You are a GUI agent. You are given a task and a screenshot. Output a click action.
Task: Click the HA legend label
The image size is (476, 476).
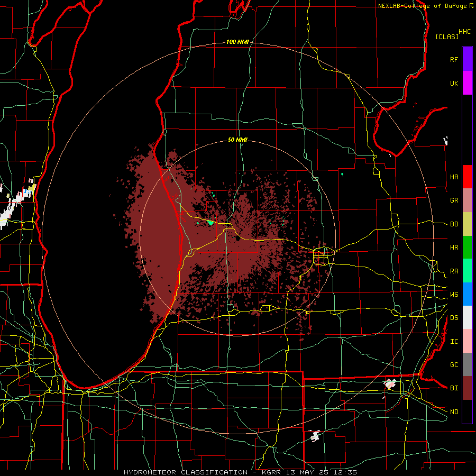click(x=454, y=177)
